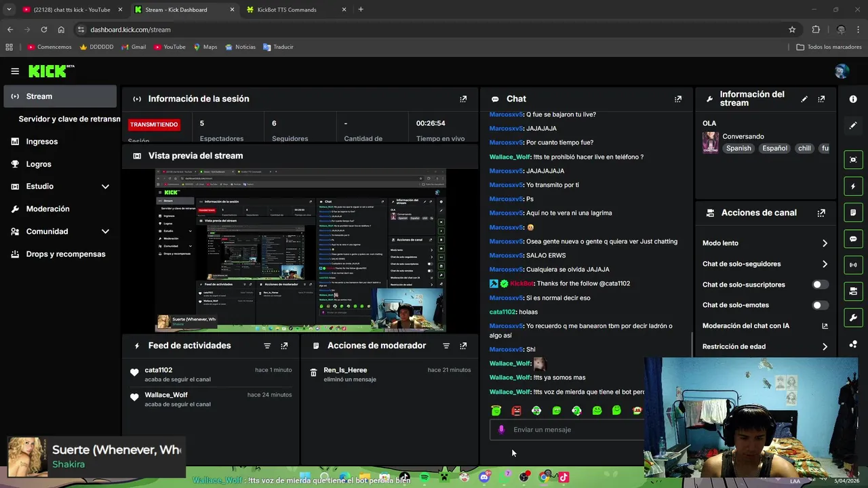Open the hamburger menu beside the Kick logo
Screen dimensions: 868x488
pos(15,71)
